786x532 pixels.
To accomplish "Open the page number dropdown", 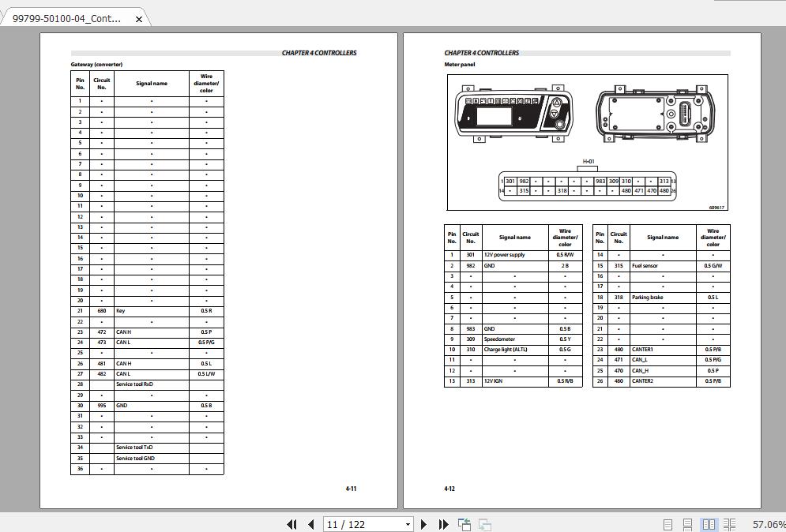I will point(407,524).
